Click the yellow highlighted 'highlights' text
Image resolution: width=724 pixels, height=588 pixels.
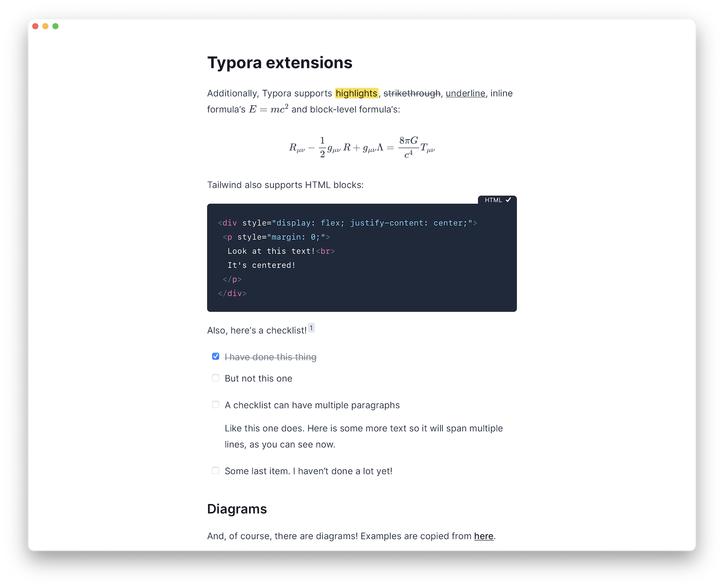[357, 93]
